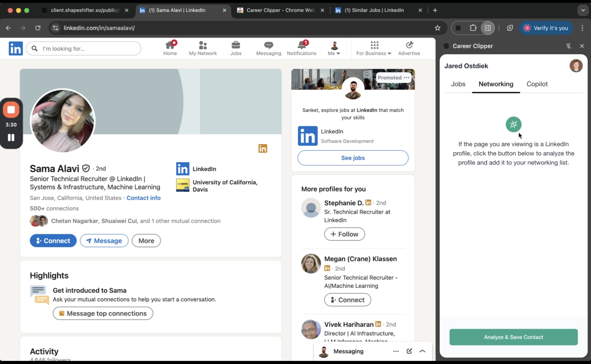Stop the screen recording
This screenshot has height=364, width=591.
[x=11, y=110]
